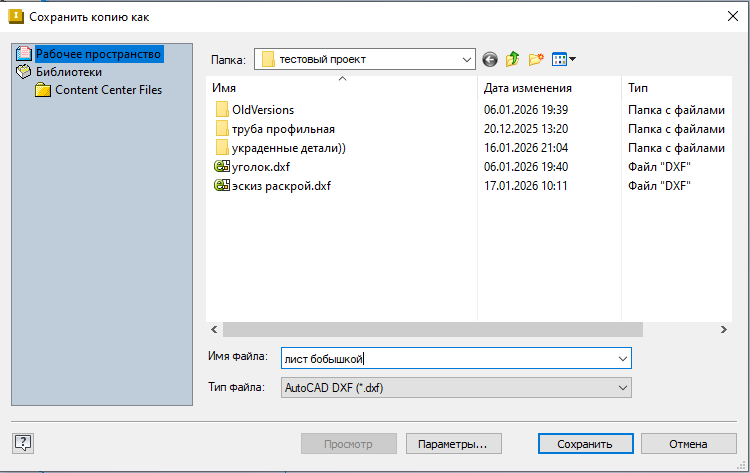Click the horizontal scrollbar right arrow
750x473 pixels.
[x=724, y=329]
